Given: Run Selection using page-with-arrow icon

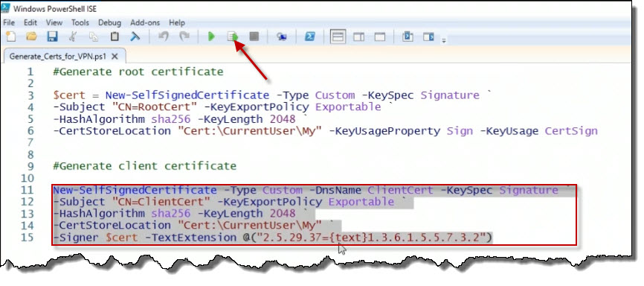Looking at the screenshot, I should [234, 36].
